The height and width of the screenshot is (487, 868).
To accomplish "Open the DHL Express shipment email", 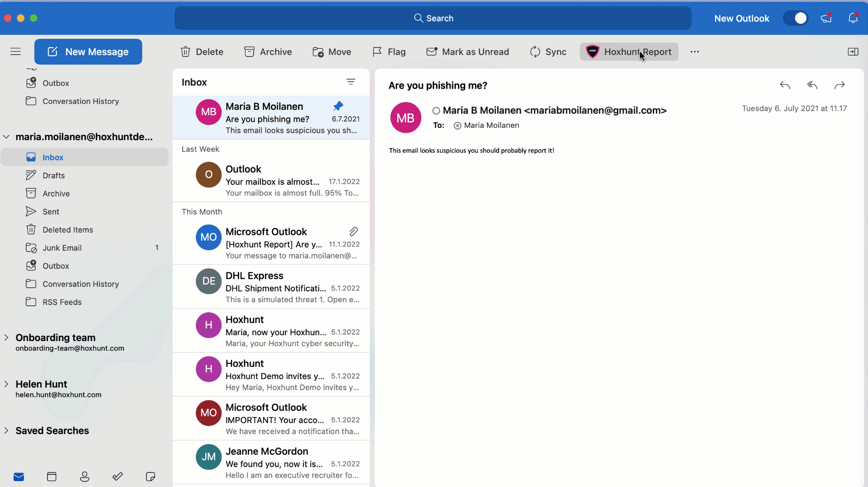I will [271, 287].
